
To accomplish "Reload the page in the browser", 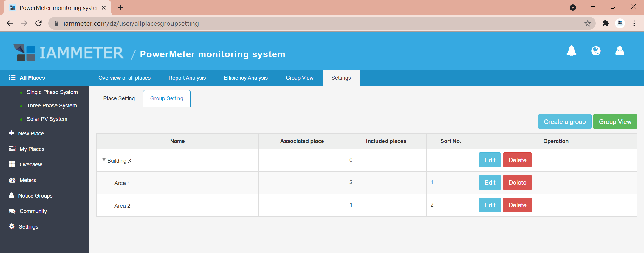I will 38,23.
